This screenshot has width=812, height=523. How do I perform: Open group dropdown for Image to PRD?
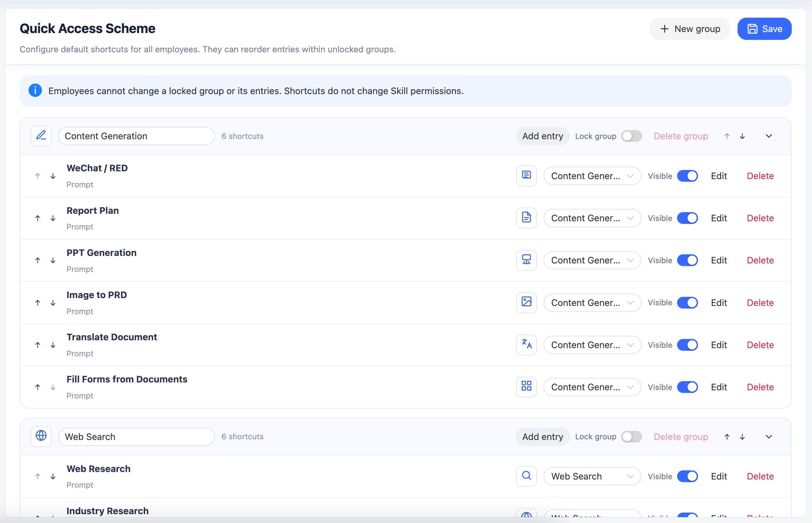point(592,303)
